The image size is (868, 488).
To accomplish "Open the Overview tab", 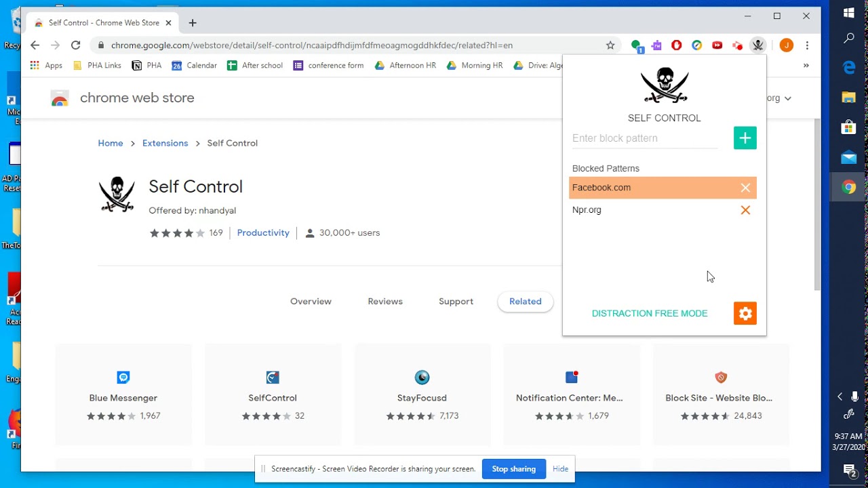I will 311,302.
